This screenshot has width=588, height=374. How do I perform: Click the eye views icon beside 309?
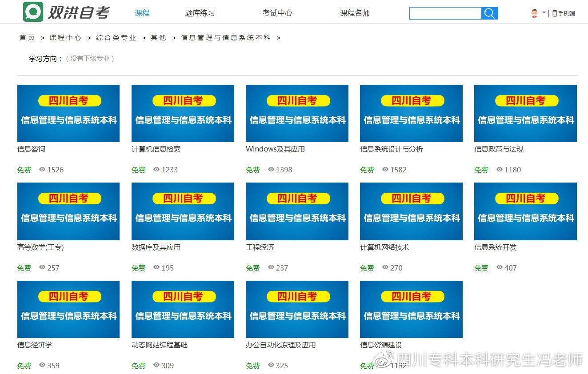[156, 365]
